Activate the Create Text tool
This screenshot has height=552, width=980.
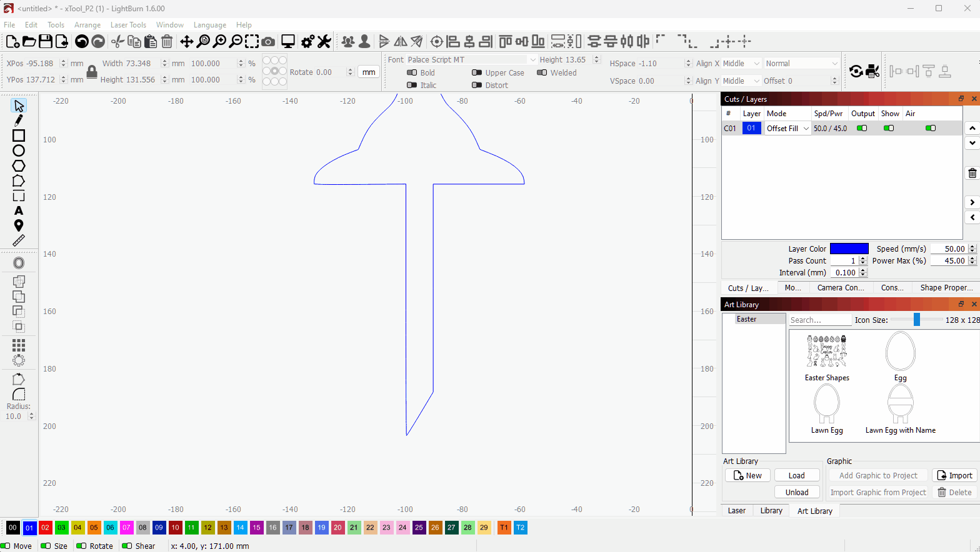19,210
